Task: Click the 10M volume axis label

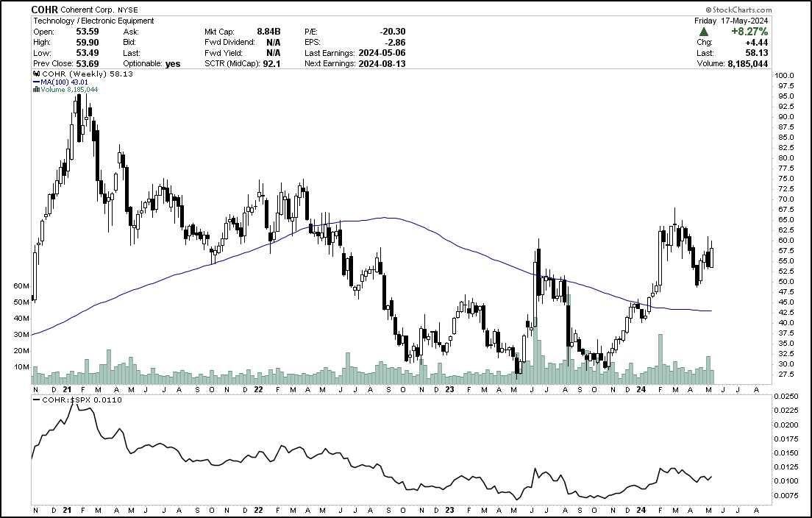Action: click(22, 366)
